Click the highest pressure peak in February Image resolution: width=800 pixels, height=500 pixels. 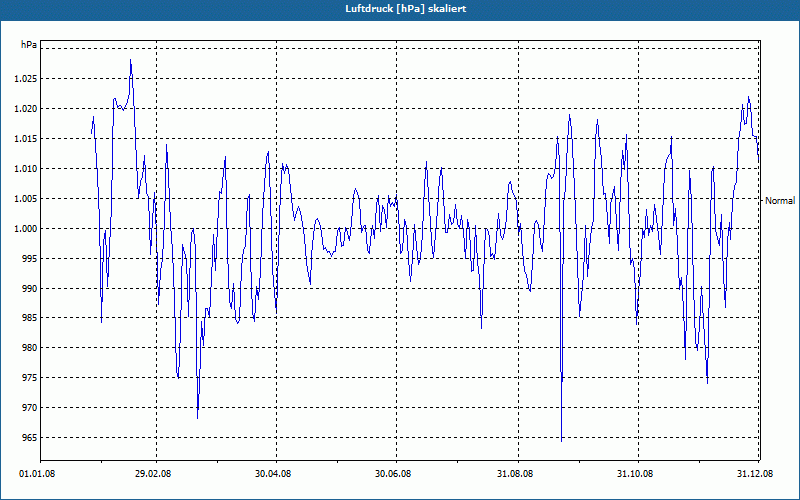point(131,60)
